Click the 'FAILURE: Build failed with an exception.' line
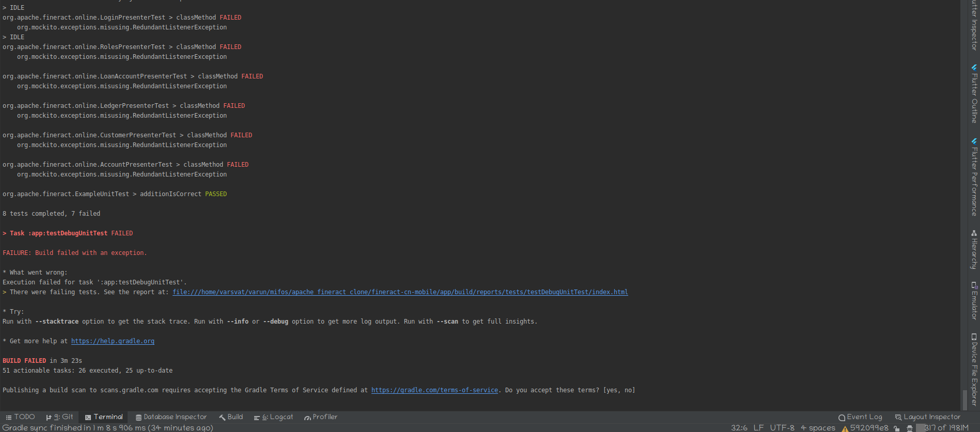 pyautogui.click(x=75, y=253)
